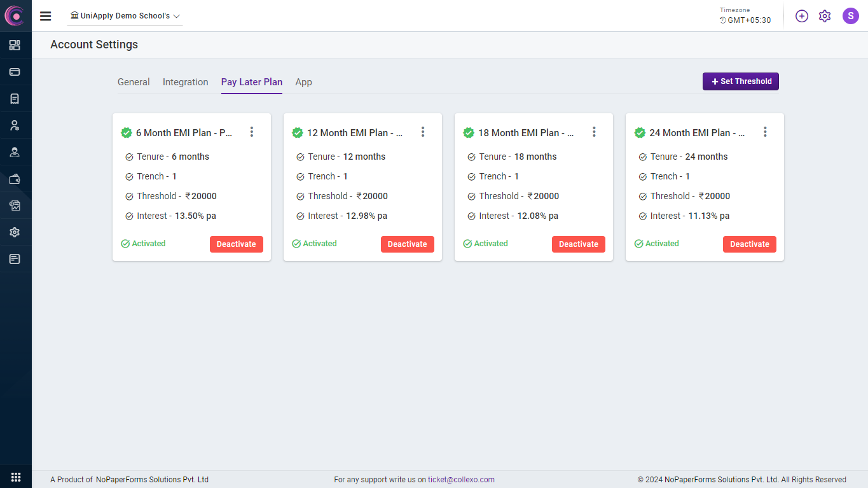
Task: Switch to the General tab
Action: coord(134,82)
